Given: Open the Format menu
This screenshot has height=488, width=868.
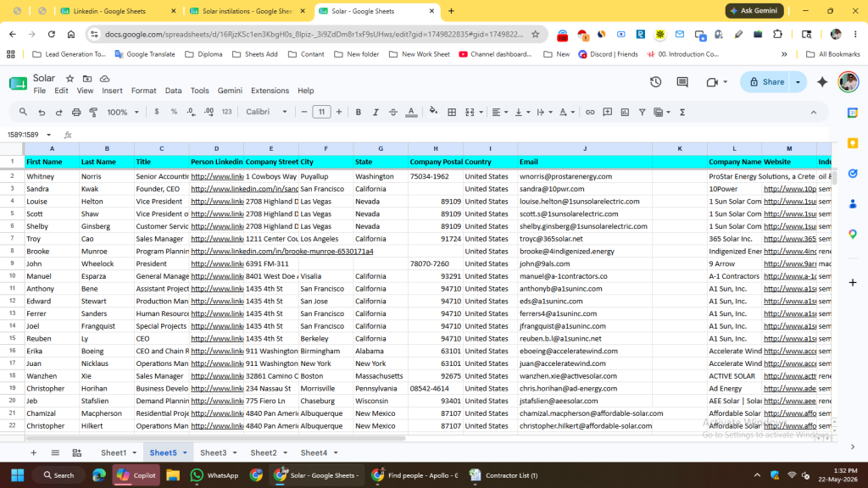Looking at the screenshot, I should [x=143, y=91].
